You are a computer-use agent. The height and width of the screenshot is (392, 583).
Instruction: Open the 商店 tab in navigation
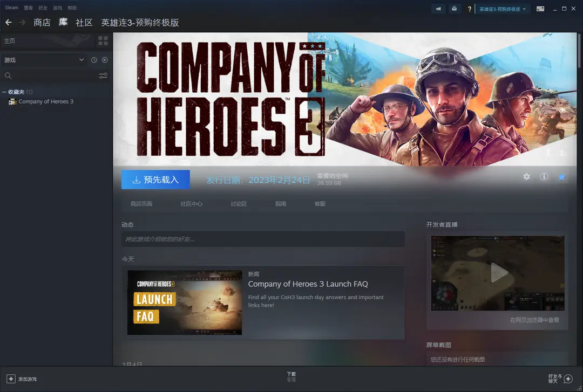click(42, 23)
